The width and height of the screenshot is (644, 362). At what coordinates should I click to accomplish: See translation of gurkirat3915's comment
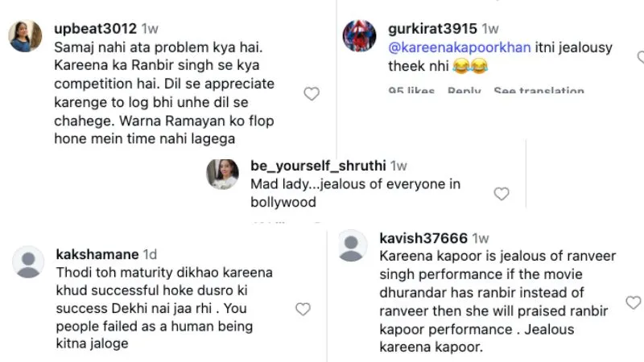pos(539,90)
